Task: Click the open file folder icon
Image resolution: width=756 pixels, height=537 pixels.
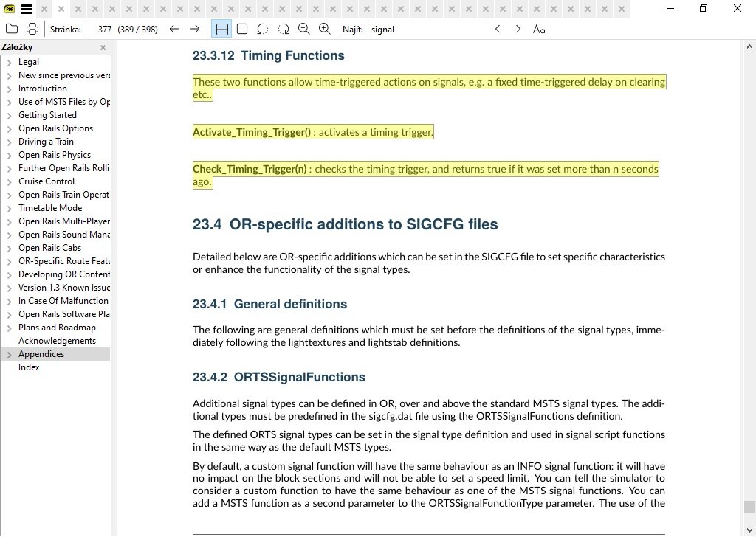Action: click(x=12, y=30)
